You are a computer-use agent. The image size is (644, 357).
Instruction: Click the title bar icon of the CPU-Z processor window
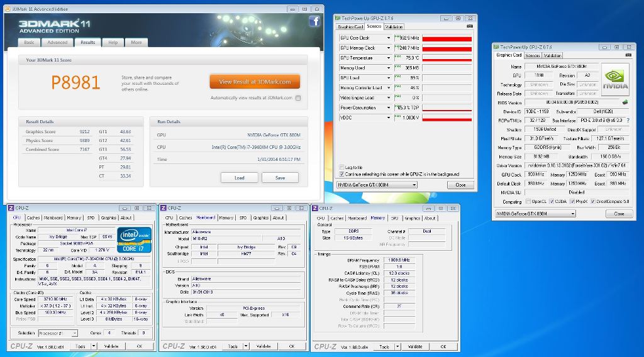11,208
